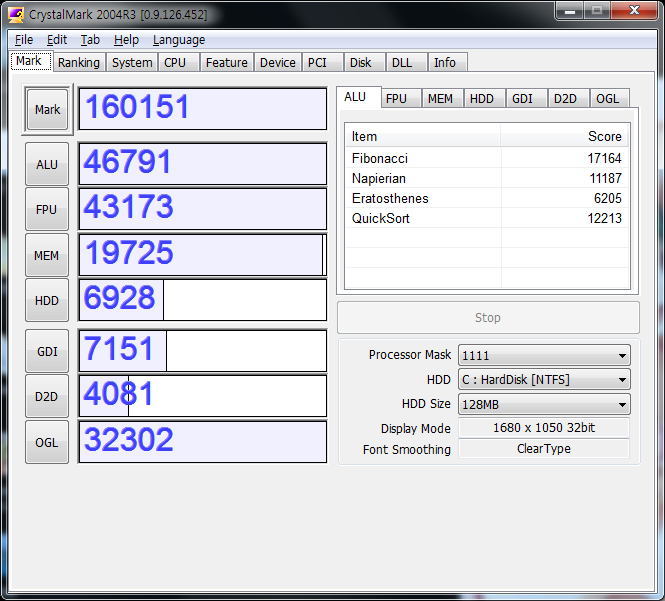
Task: Run the FPU benchmark button
Action: (x=47, y=210)
